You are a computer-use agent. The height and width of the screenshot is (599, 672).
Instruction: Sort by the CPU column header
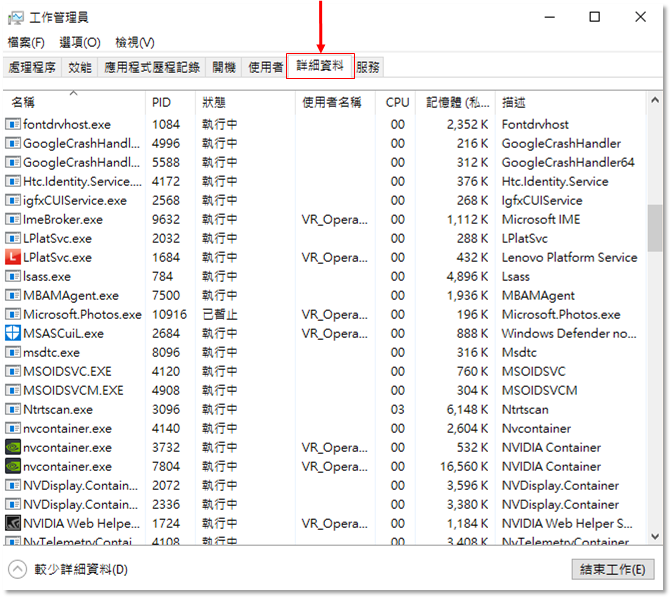pos(396,103)
